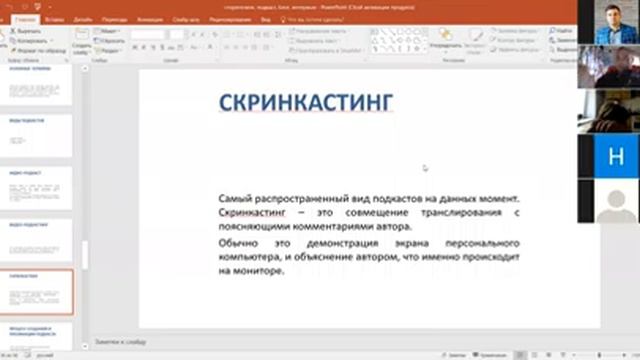The height and width of the screenshot is (360, 640).
Task: Open Заменить replace tool
Action: tap(562, 40)
